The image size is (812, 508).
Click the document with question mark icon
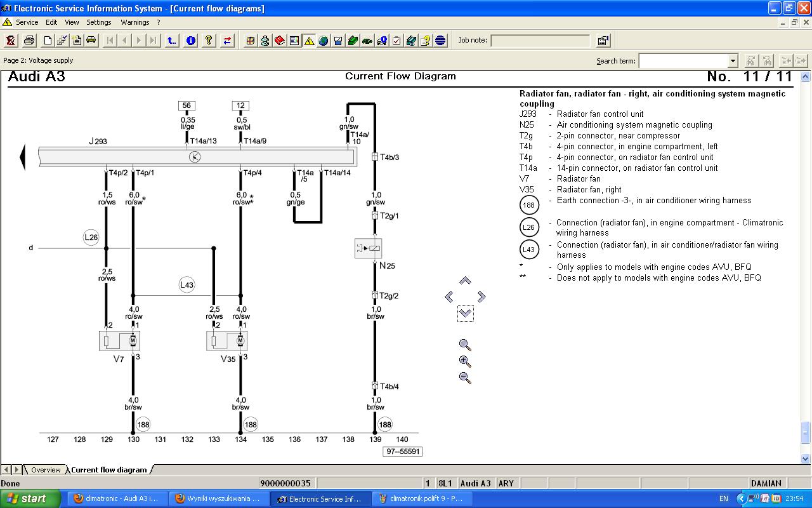pyautogui.click(x=426, y=41)
